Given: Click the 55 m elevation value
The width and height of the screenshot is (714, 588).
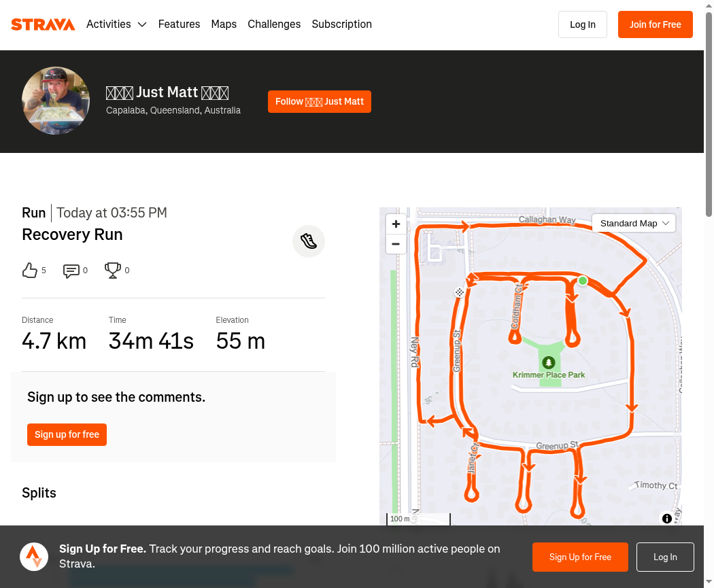Looking at the screenshot, I should 241,341.
